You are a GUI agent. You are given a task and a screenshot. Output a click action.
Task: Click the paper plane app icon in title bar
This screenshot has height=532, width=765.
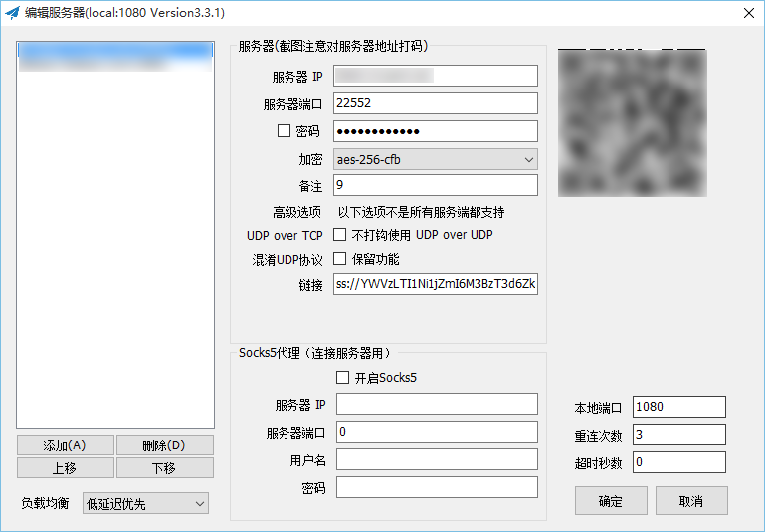click(x=13, y=13)
